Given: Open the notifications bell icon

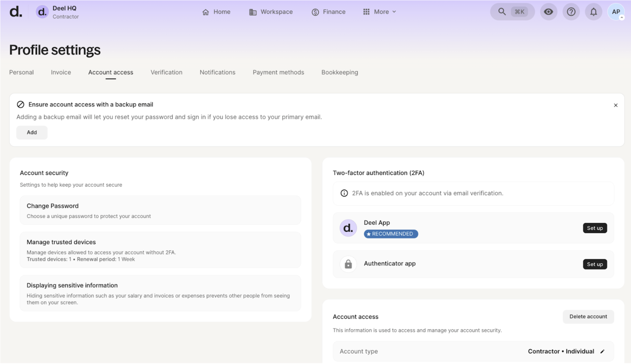Looking at the screenshot, I should click(x=593, y=11).
